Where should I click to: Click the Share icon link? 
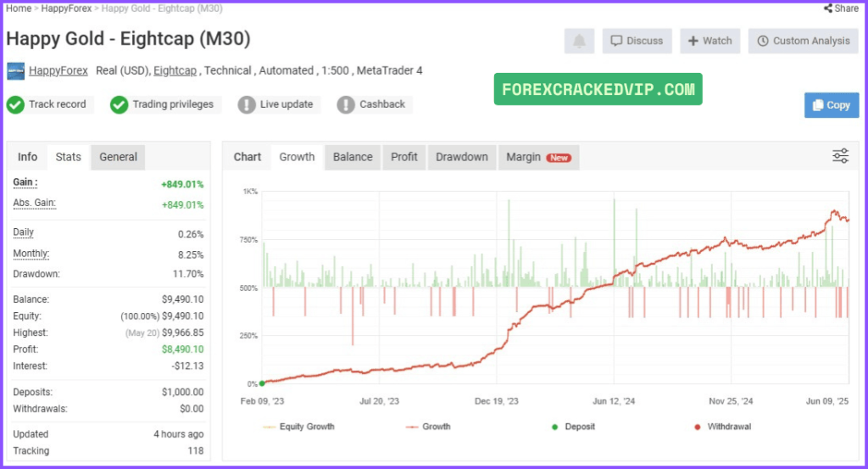tap(841, 8)
